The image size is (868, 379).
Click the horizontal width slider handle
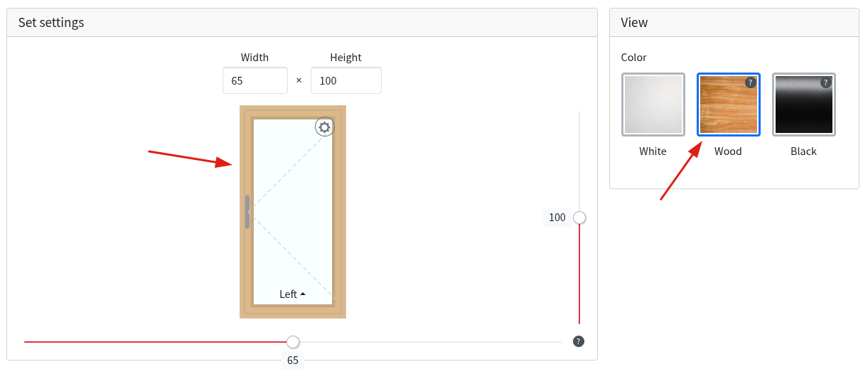[x=293, y=342]
